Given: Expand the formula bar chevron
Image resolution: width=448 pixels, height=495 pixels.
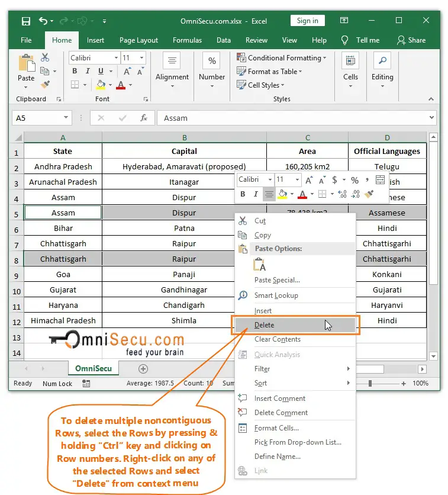Looking at the screenshot, I should 431,117.
